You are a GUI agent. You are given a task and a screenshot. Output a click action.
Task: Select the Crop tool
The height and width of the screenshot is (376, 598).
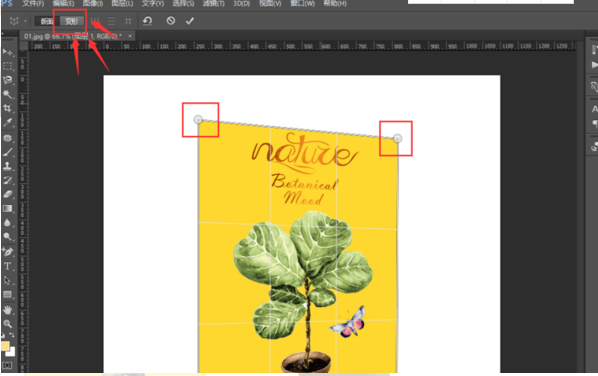(7, 108)
